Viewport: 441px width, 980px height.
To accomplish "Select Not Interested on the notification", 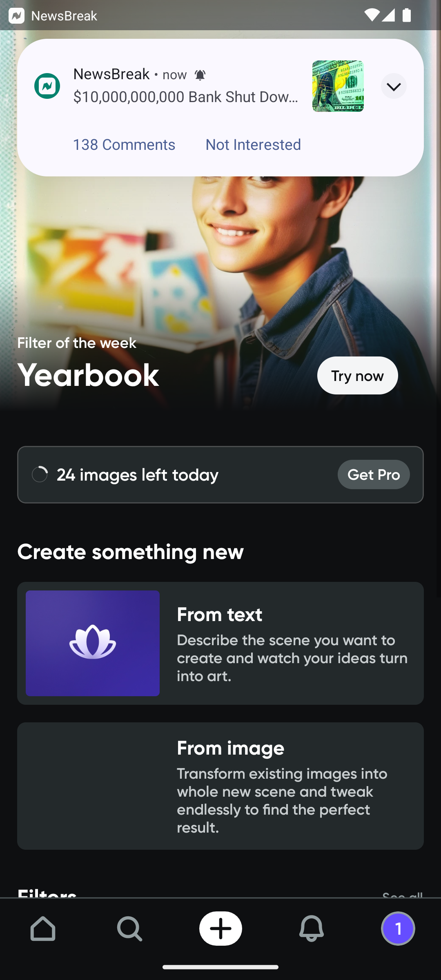I will [253, 145].
